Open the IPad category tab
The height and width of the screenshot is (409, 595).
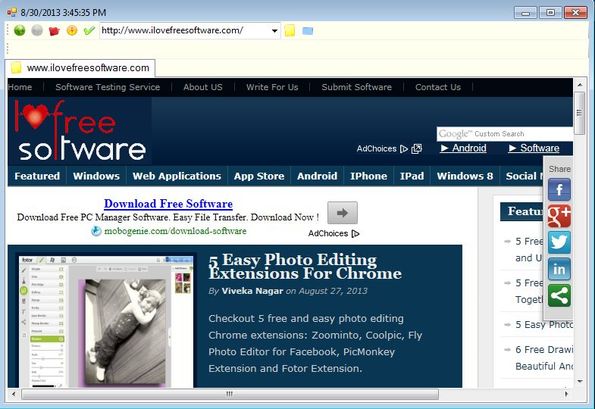click(412, 176)
